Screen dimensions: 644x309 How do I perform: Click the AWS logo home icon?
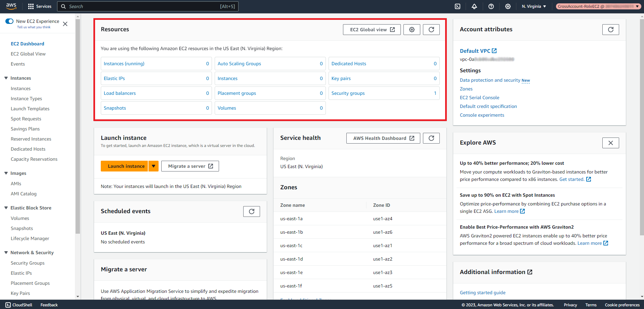(x=11, y=6)
